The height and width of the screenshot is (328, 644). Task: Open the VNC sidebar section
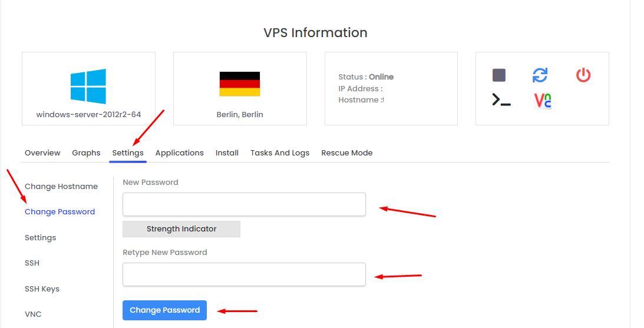[33, 314]
